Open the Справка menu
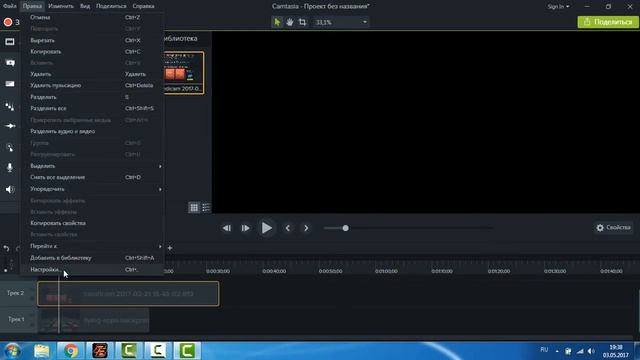 143,6
